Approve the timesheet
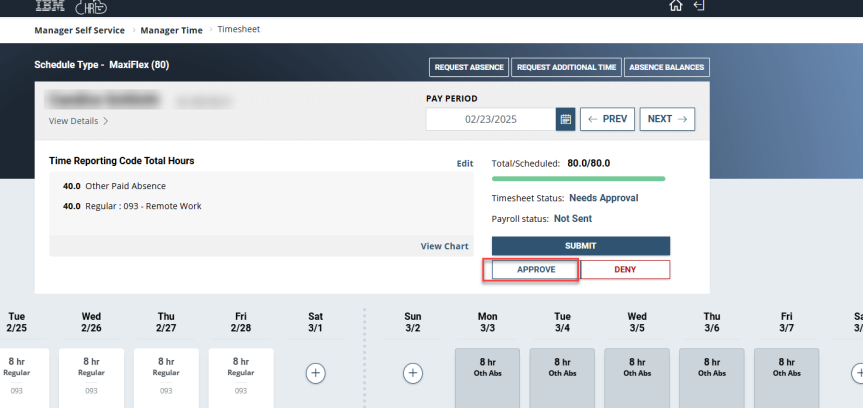 (x=536, y=270)
